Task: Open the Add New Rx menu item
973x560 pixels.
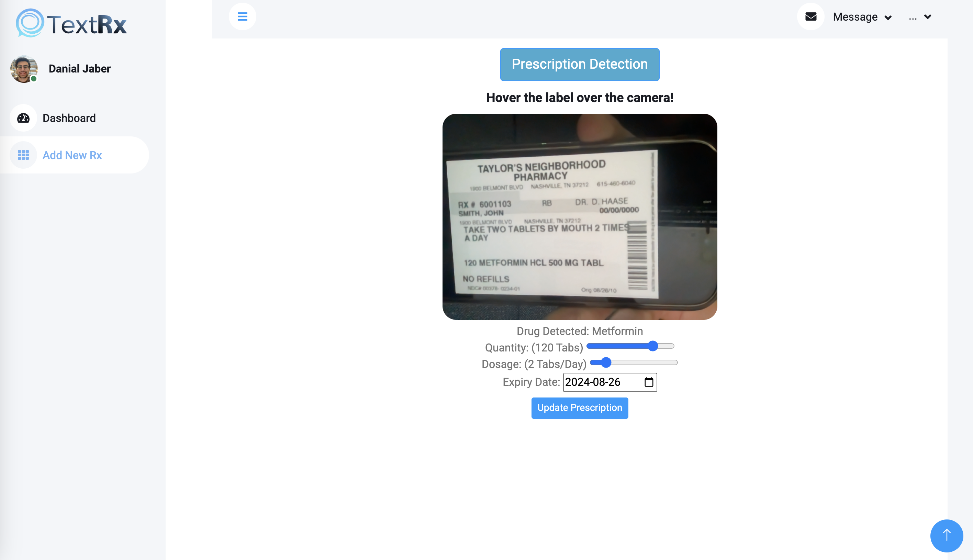Action: pos(74,155)
